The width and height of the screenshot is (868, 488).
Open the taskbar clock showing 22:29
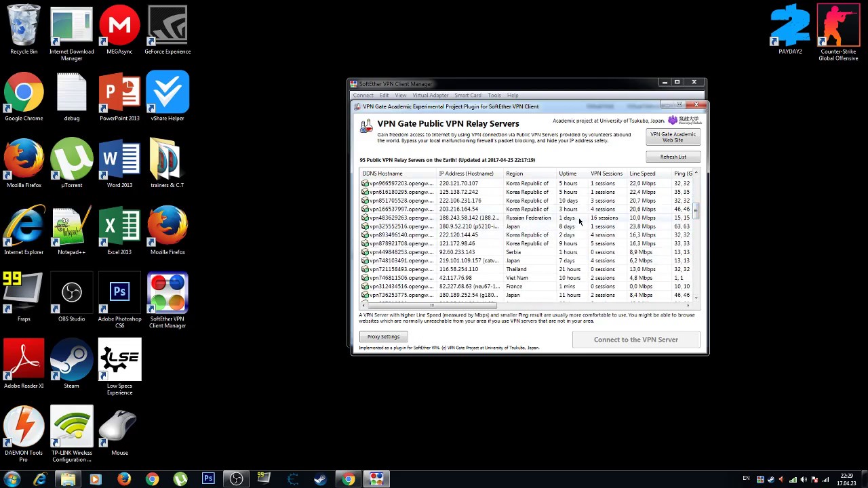(846, 480)
